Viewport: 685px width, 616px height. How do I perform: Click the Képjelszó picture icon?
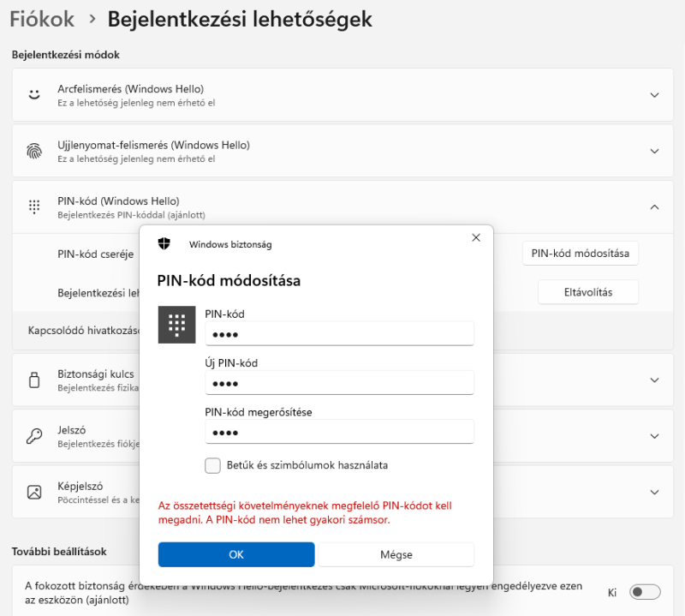point(34,492)
